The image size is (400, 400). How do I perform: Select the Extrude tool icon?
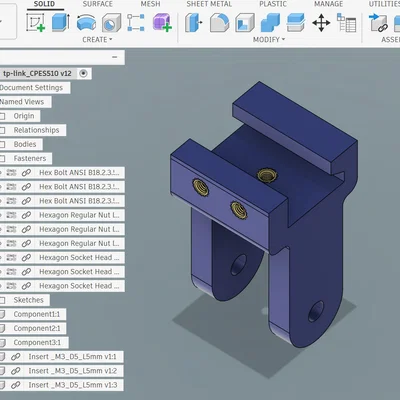point(61,23)
